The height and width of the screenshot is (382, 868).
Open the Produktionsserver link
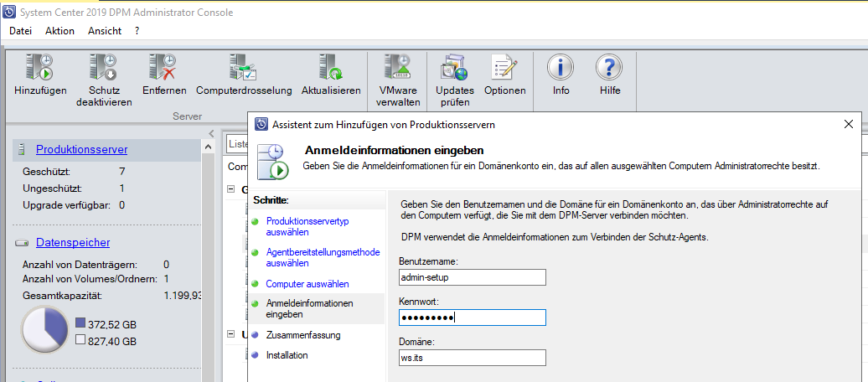point(82,149)
